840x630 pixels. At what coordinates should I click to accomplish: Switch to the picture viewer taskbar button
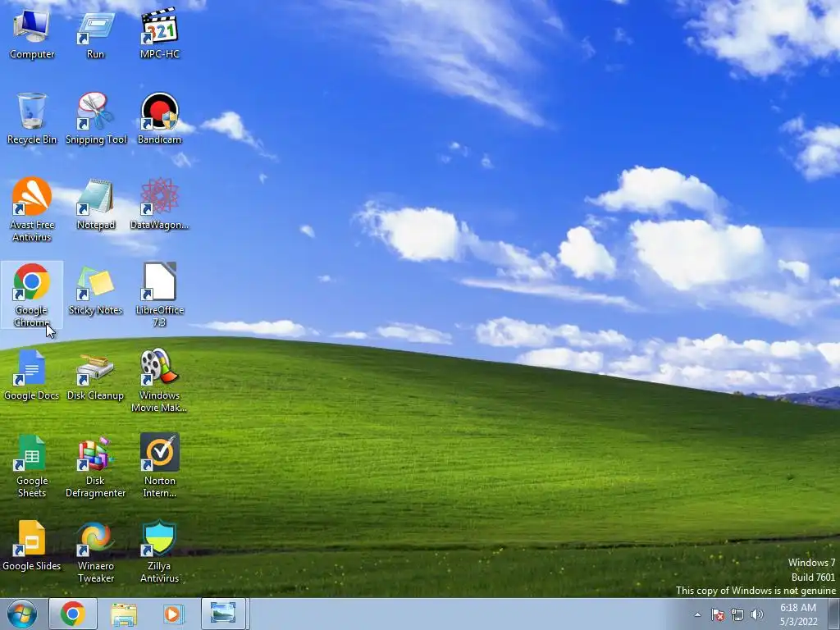223,614
